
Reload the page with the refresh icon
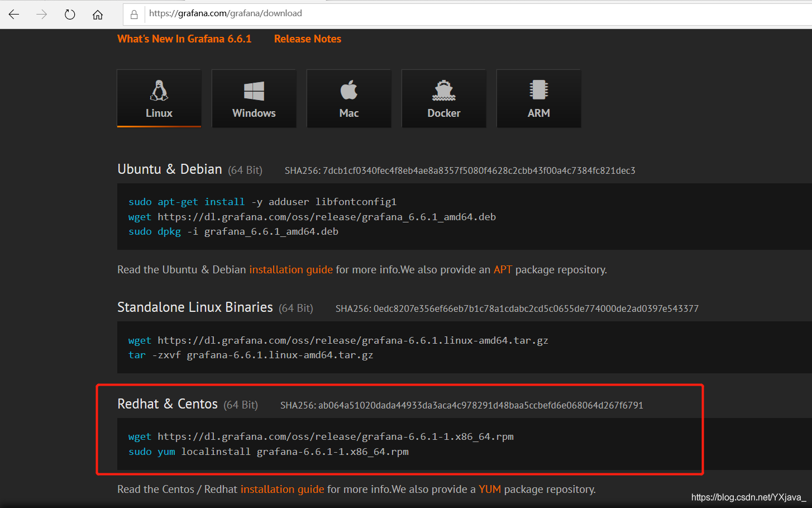(x=70, y=15)
